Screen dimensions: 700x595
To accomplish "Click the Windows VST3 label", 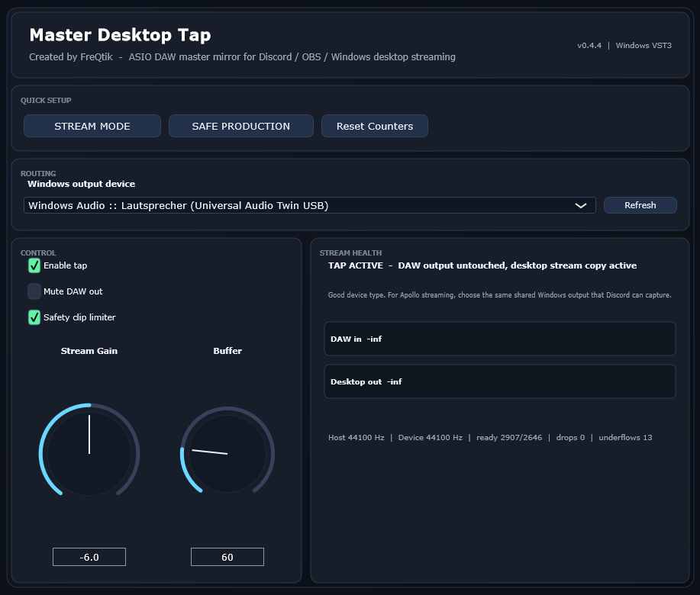I will pos(644,46).
